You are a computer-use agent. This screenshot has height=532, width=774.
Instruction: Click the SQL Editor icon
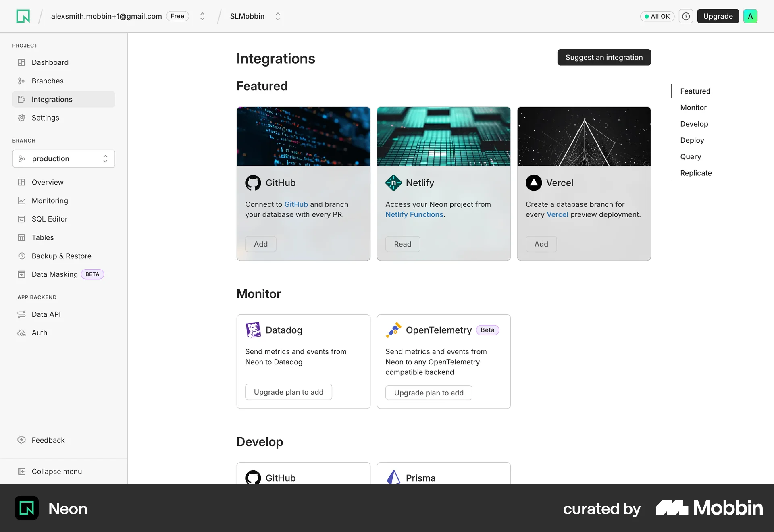click(21, 219)
